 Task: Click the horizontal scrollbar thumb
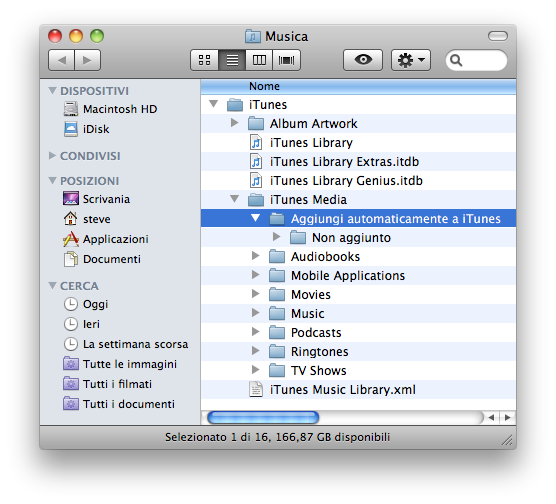[x=263, y=417]
